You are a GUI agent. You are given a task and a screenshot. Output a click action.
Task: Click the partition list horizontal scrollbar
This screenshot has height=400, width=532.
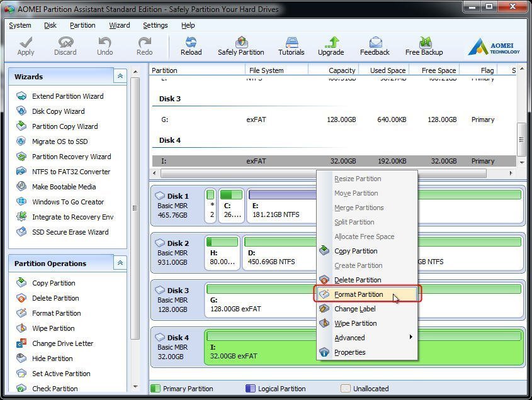pos(324,174)
